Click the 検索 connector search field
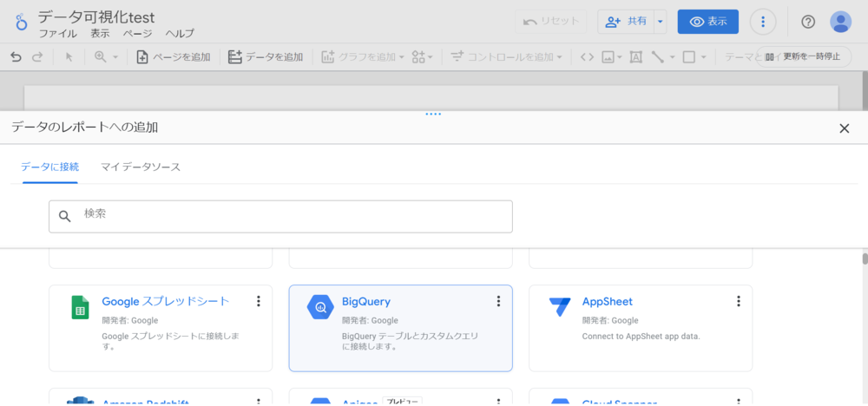 [x=280, y=216]
